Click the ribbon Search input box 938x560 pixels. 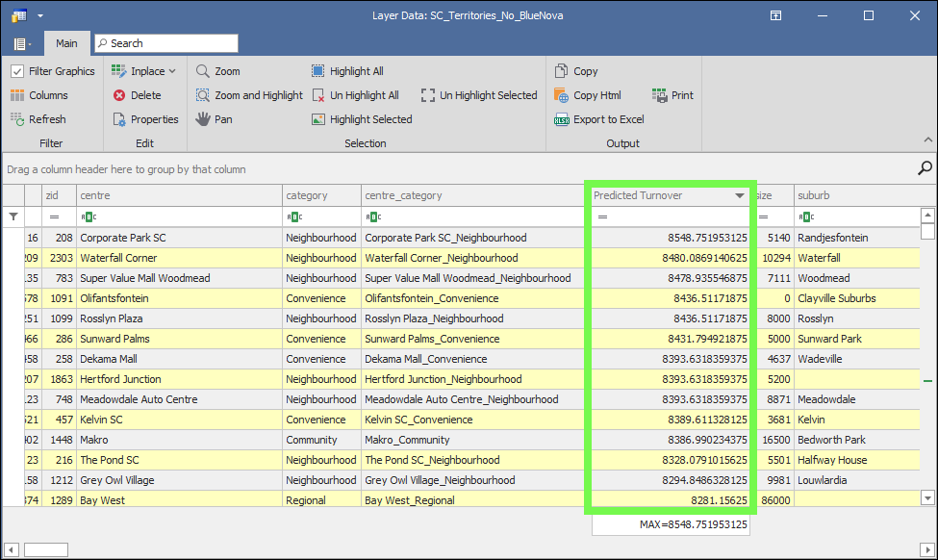[x=165, y=43]
